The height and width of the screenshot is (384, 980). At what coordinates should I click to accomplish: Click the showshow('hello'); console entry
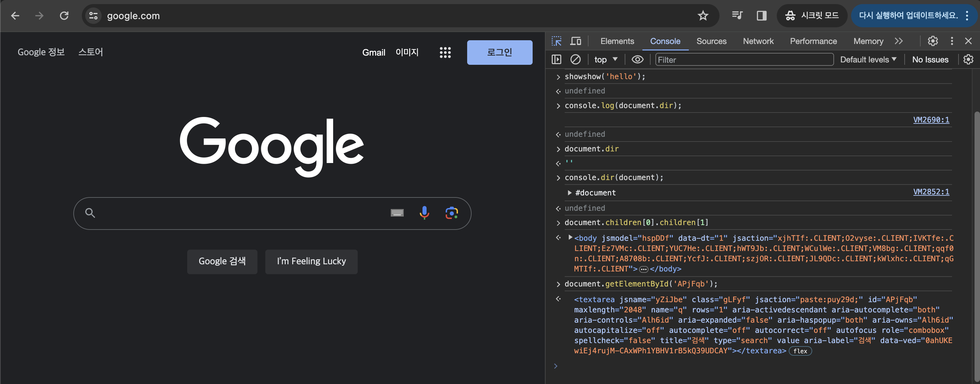605,76
